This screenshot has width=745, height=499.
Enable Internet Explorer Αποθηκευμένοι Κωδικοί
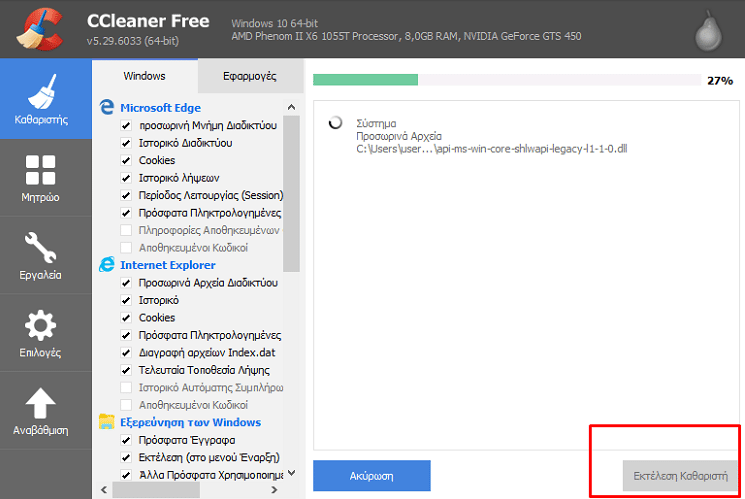coord(126,405)
